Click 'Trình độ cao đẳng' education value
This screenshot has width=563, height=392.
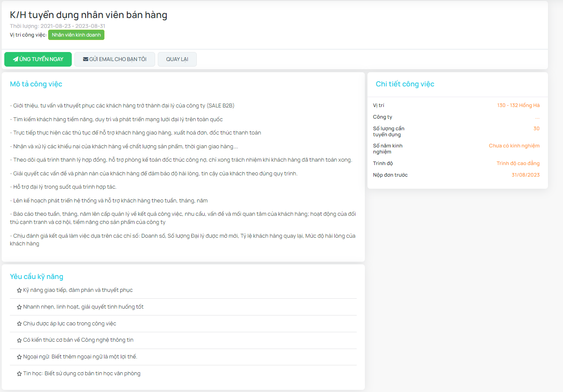coord(518,163)
